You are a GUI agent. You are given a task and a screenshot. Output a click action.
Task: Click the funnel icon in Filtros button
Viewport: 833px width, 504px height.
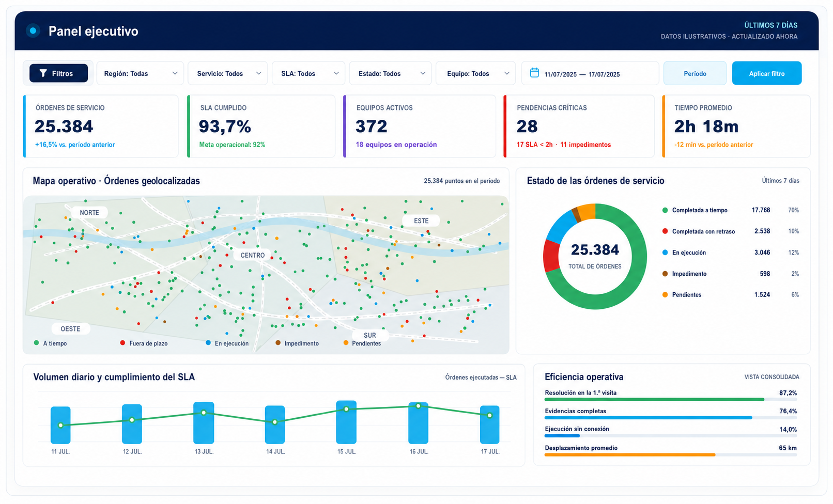(x=43, y=73)
